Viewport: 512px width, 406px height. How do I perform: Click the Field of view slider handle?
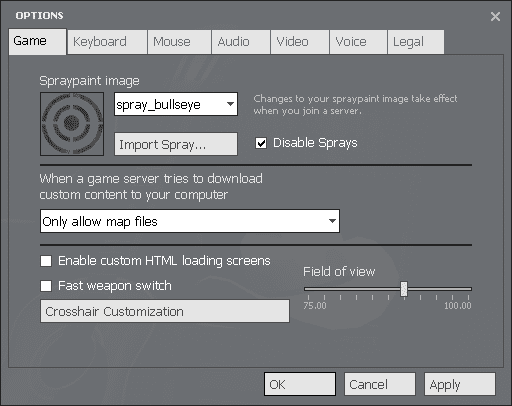point(404,289)
